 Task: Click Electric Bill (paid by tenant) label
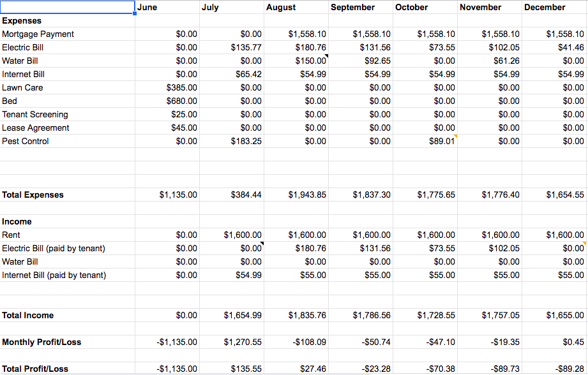pyautogui.click(x=54, y=248)
